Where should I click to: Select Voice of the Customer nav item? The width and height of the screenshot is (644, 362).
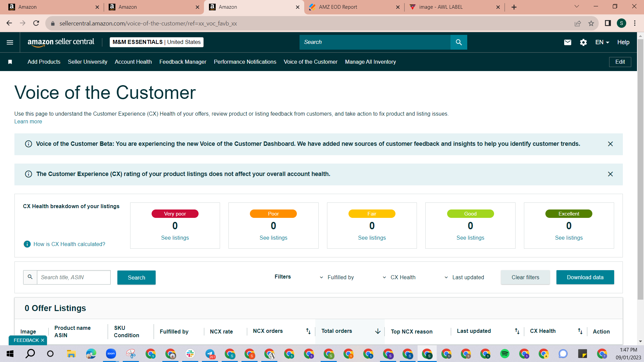pyautogui.click(x=311, y=62)
